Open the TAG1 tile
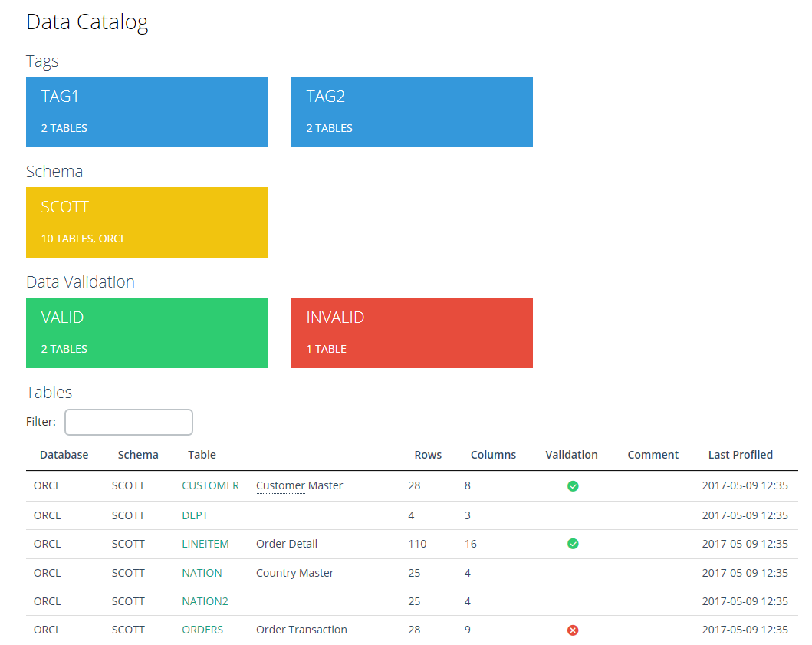The width and height of the screenshot is (812, 645). (x=147, y=112)
